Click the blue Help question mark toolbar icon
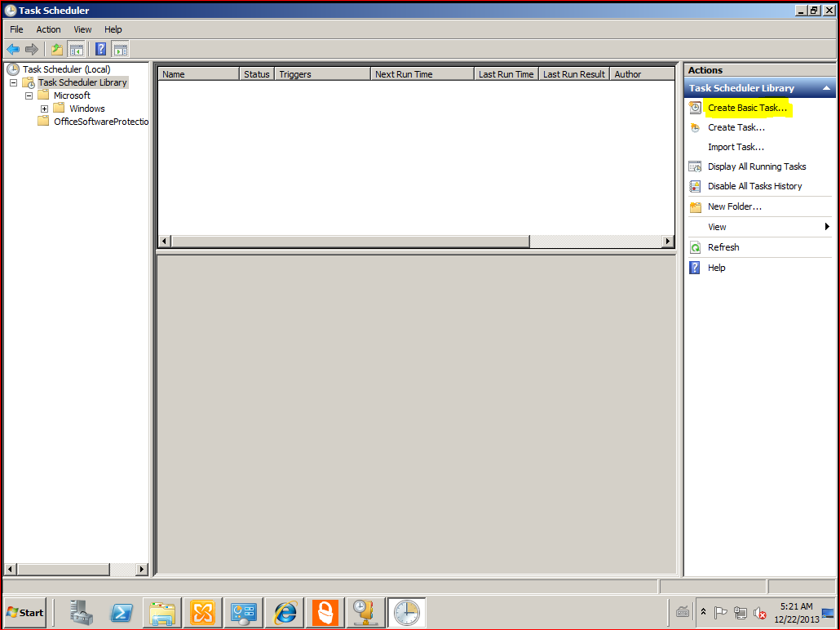This screenshot has width=840, height=630. pos(101,49)
